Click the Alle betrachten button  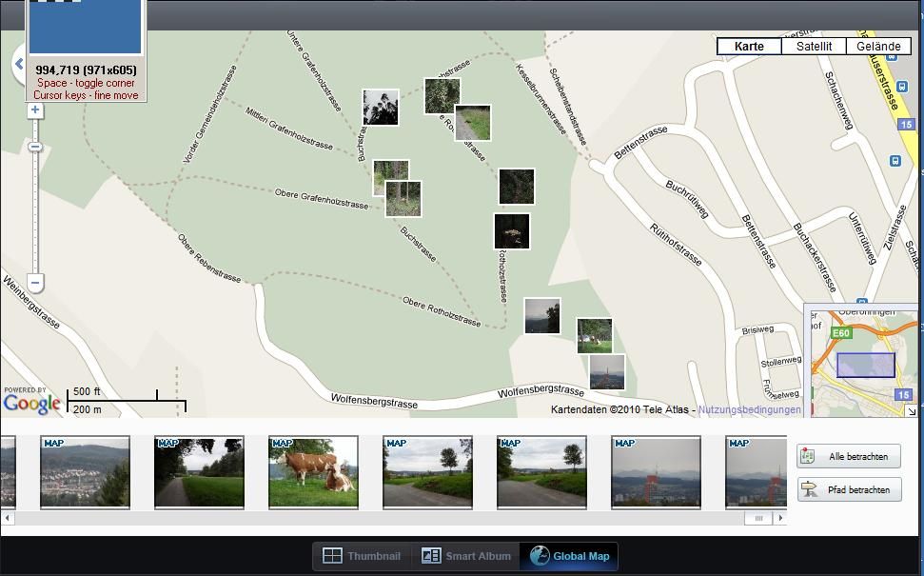pos(849,457)
